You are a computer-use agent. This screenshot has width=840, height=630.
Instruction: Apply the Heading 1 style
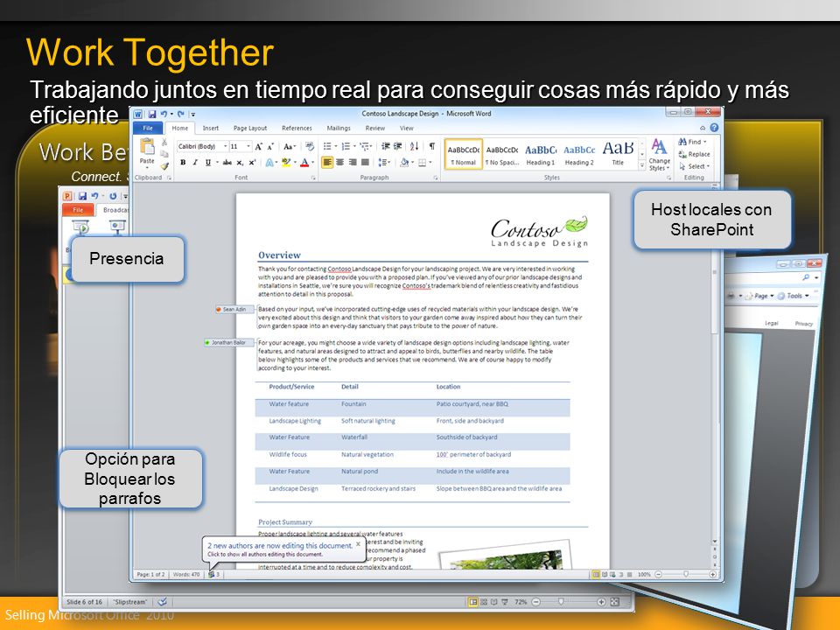(541, 154)
